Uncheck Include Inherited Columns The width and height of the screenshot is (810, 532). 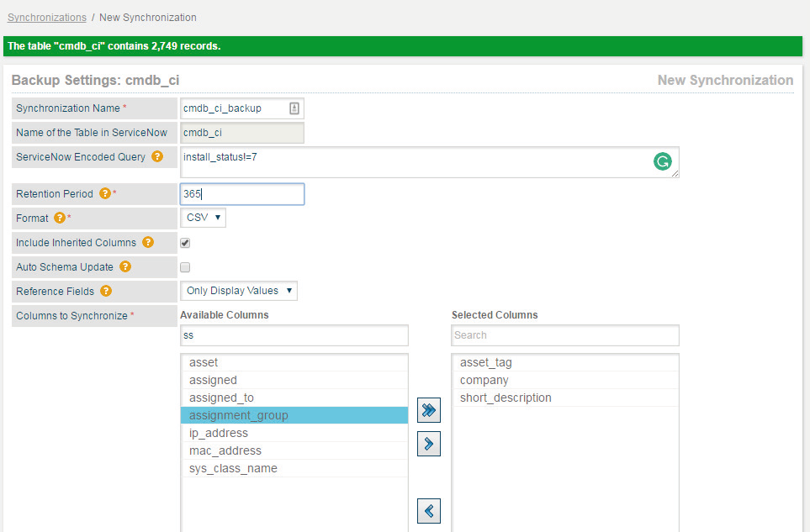point(186,242)
